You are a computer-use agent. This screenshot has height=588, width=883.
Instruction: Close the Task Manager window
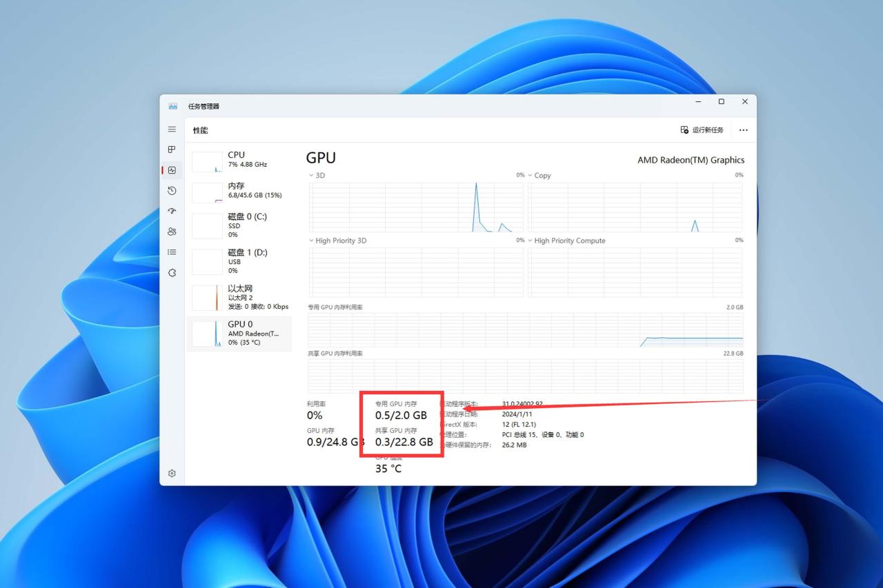pos(745,102)
